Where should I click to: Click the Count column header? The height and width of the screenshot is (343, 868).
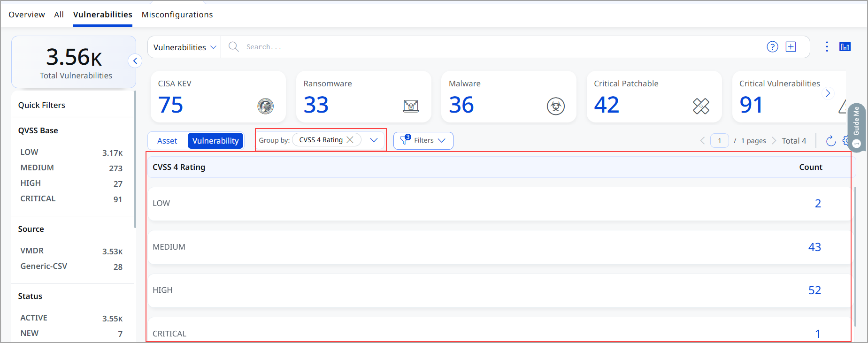811,167
